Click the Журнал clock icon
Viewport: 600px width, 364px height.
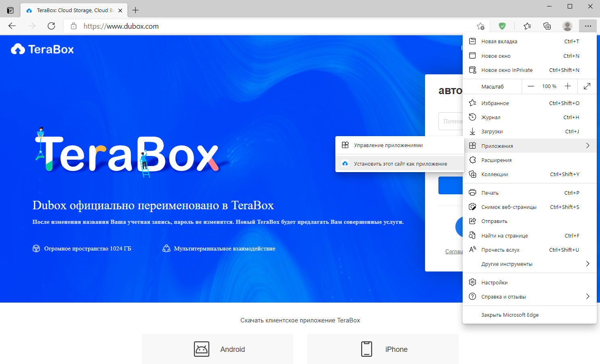click(472, 117)
